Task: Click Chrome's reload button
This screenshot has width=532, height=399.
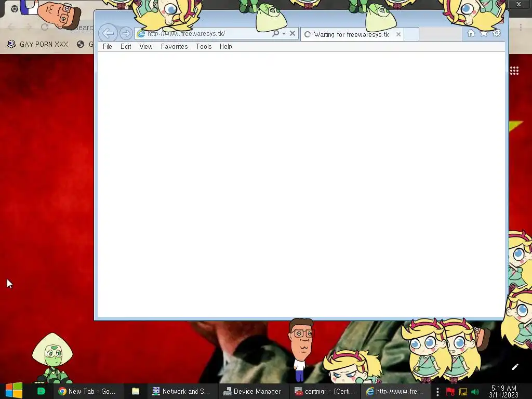Action: pos(45,27)
